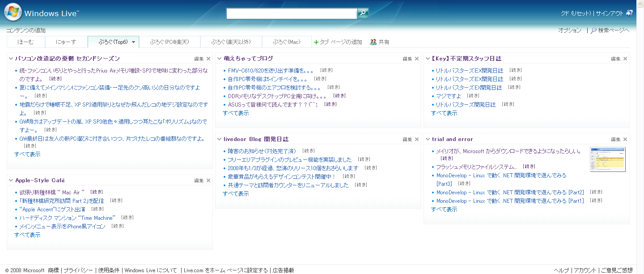This screenshot has height=274, width=644.
Task: Switch to the にゅーす tab
Action: (66, 42)
